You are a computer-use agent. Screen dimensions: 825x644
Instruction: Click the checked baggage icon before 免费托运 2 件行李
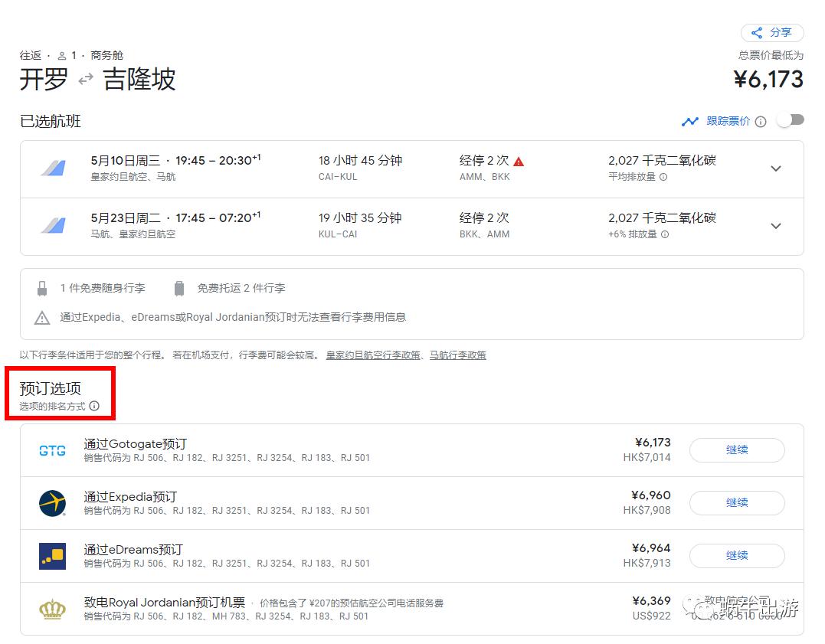pyautogui.click(x=178, y=289)
